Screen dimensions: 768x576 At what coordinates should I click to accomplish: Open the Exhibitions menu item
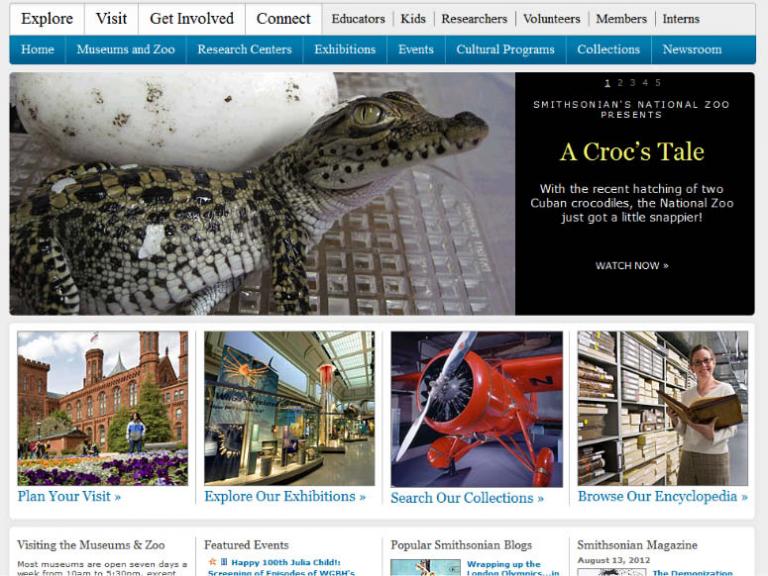(x=345, y=49)
